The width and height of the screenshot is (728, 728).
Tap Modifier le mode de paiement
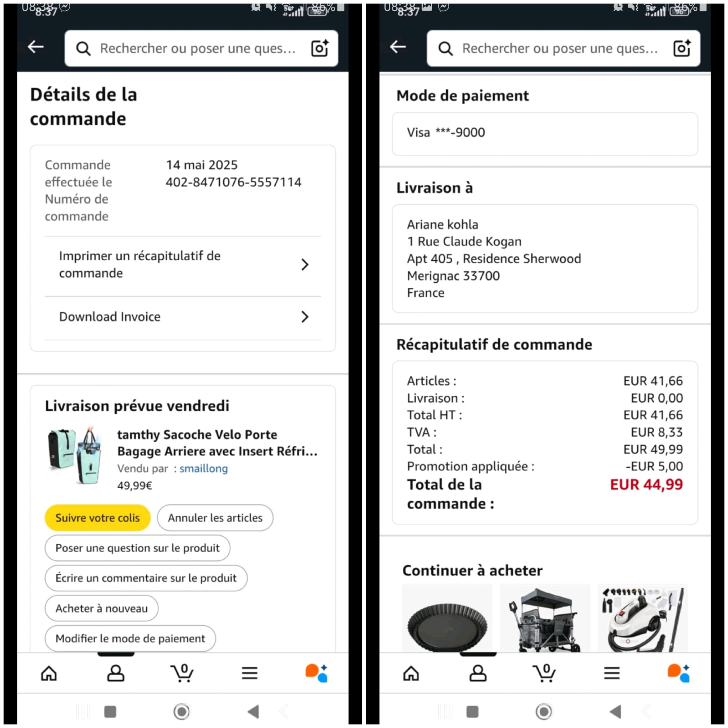coord(130,638)
